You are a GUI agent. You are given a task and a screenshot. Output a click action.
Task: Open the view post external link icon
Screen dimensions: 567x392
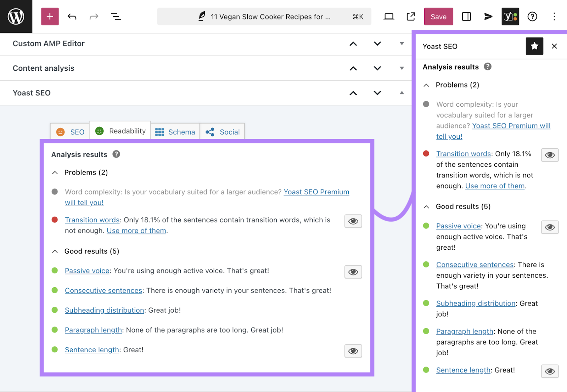point(410,16)
